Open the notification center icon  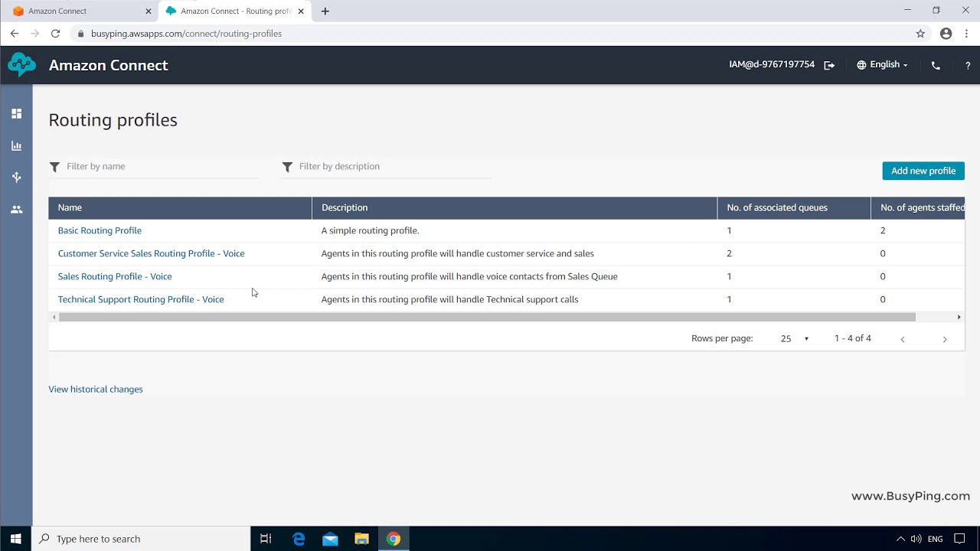coord(960,539)
